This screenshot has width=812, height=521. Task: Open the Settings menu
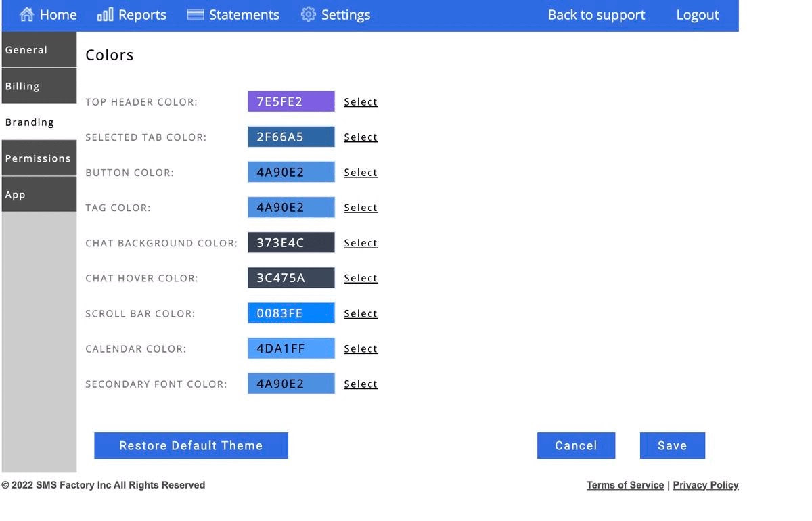pos(336,14)
